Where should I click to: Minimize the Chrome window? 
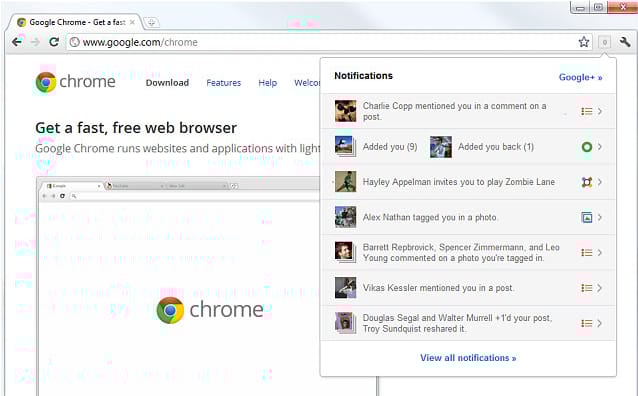pyautogui.click(x=580, y=7)
